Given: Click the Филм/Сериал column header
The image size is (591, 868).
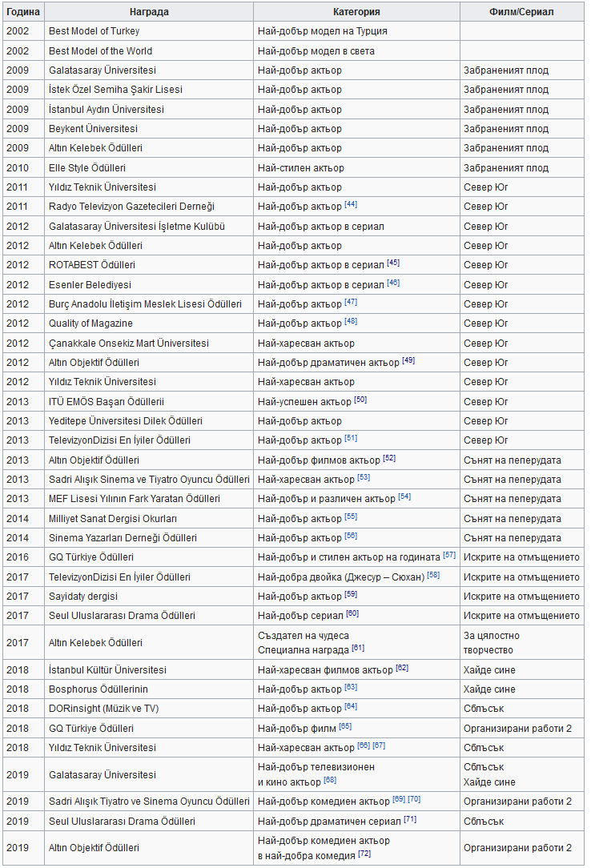Looking at the screenshot, I should click(521, 12).
